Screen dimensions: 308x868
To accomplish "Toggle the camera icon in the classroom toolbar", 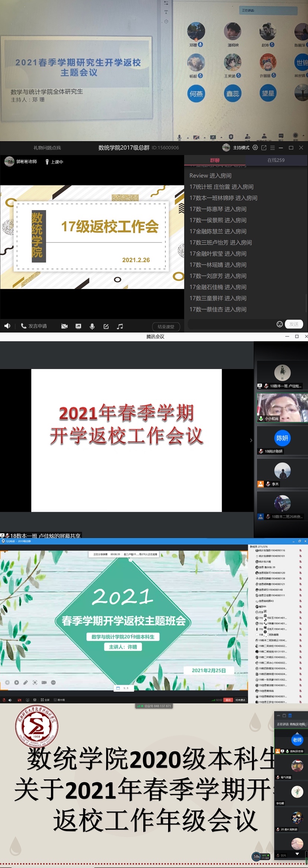I will (x=64, y=326).
